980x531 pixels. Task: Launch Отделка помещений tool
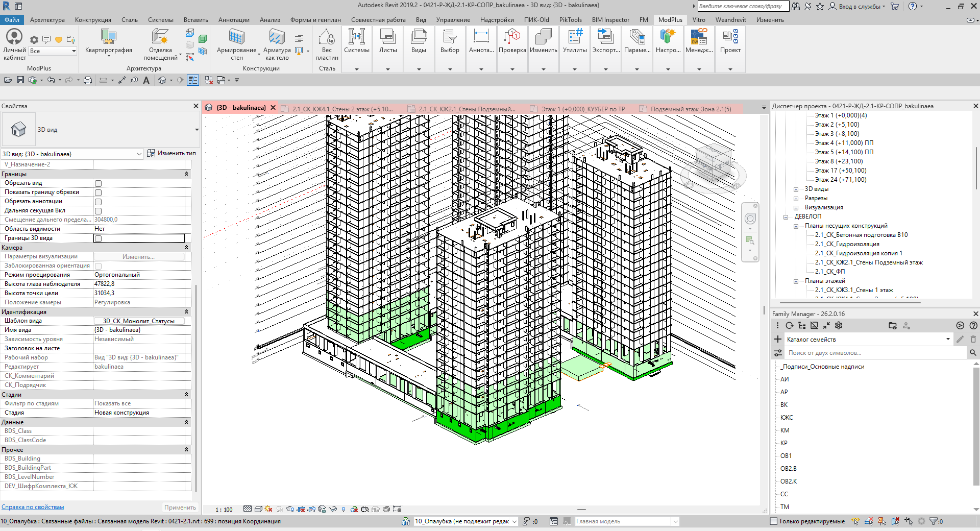pyautogui.click(x=160, y=44)
